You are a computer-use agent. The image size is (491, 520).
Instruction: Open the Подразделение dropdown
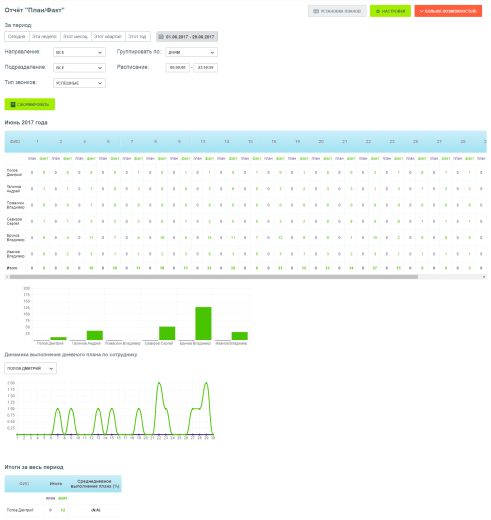[x=79, y=68]
